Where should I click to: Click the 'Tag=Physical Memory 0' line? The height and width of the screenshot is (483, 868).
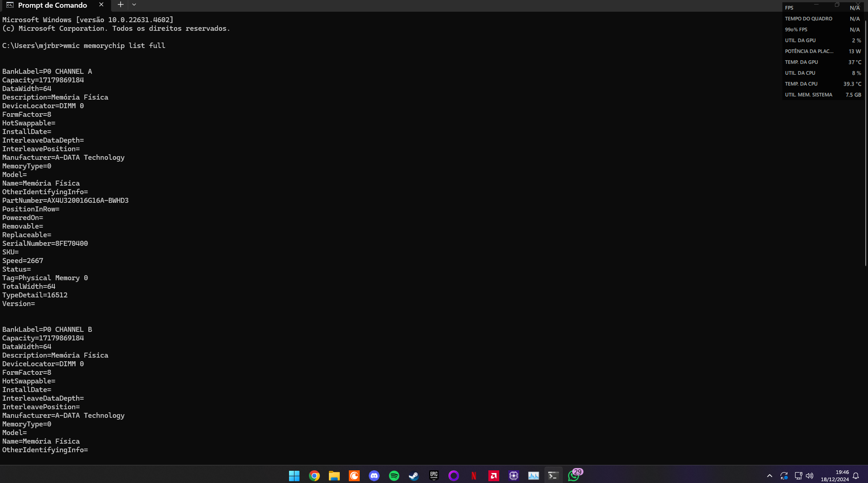pyautogui.click(x=45, y=278)
